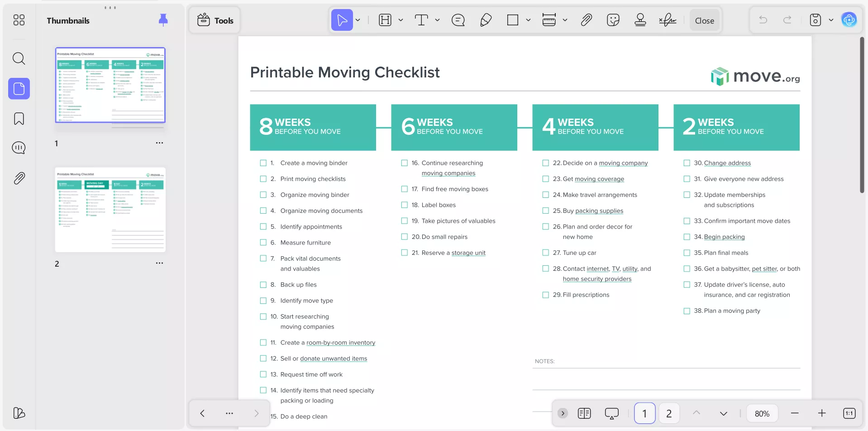Screen dimensions: 868x431
Task: Select the Text typewriter tool
Action: 421,20
